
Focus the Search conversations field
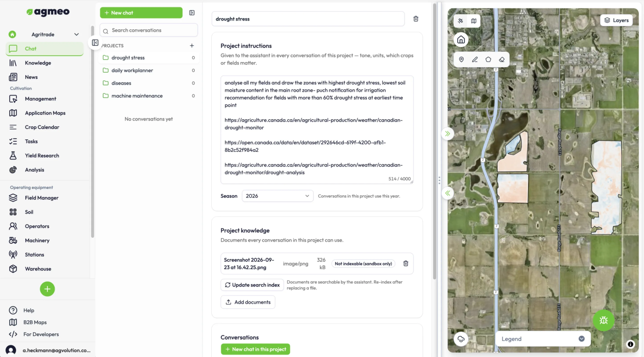pyautogui.click(x=149, y=30)
